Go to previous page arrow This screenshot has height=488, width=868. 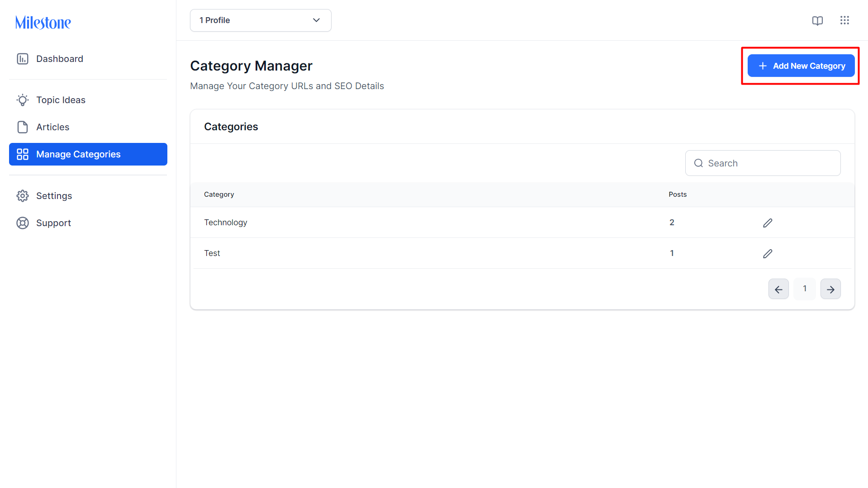click(x=778, y=289)
